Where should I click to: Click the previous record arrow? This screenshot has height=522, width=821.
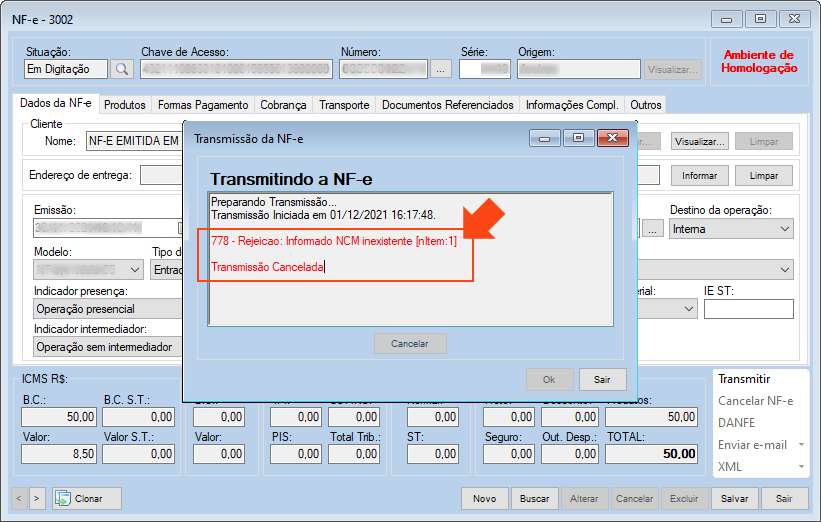tap(20, 498)
